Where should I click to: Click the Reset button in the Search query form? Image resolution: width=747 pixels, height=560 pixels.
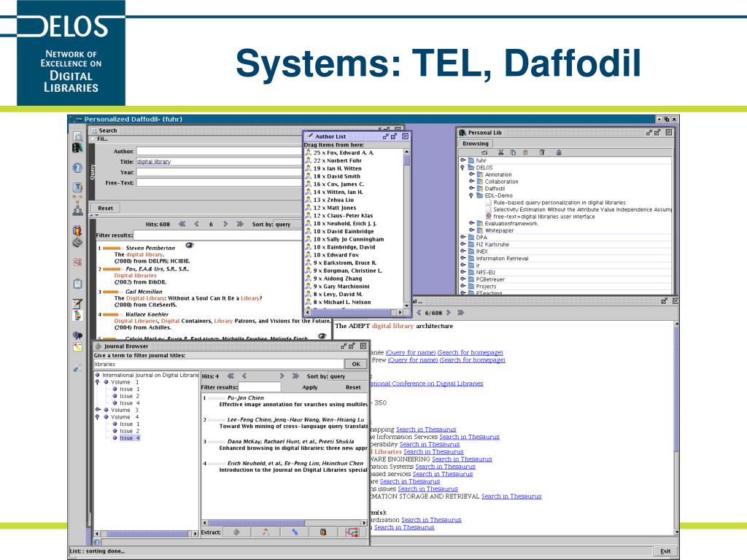coord(106,208)
